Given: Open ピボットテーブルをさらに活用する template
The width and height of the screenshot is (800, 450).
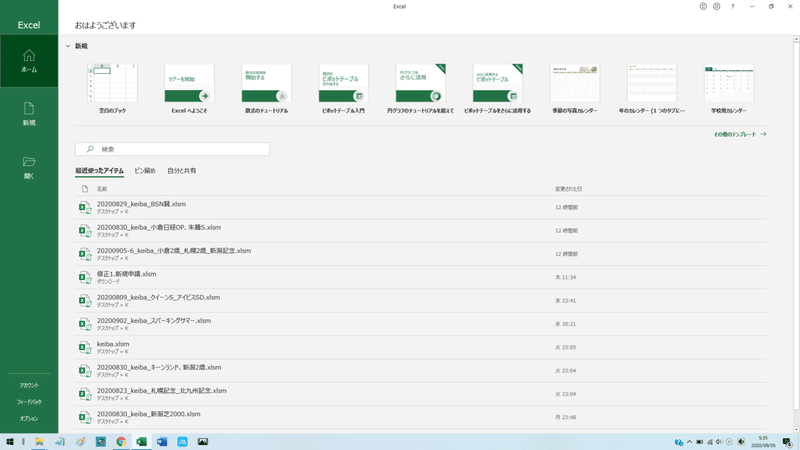Looking at the screenshot, I should (x=497, y=88).
